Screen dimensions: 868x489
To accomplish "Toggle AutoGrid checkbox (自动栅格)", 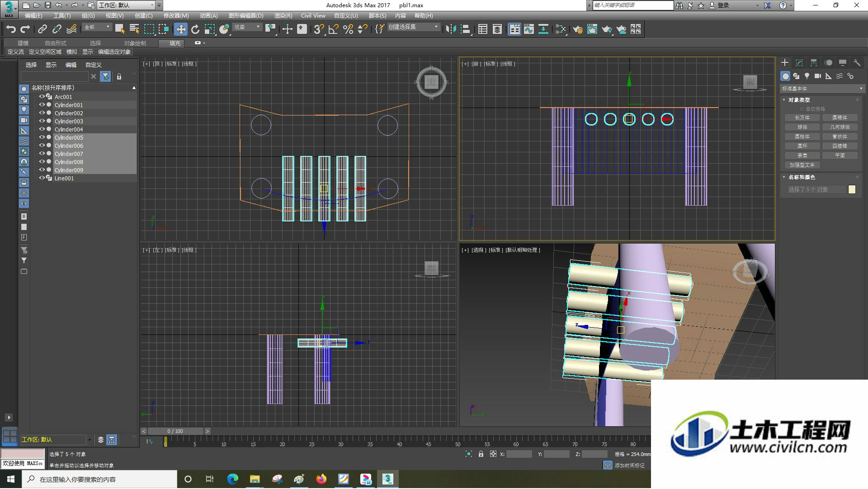I will 802,109.
